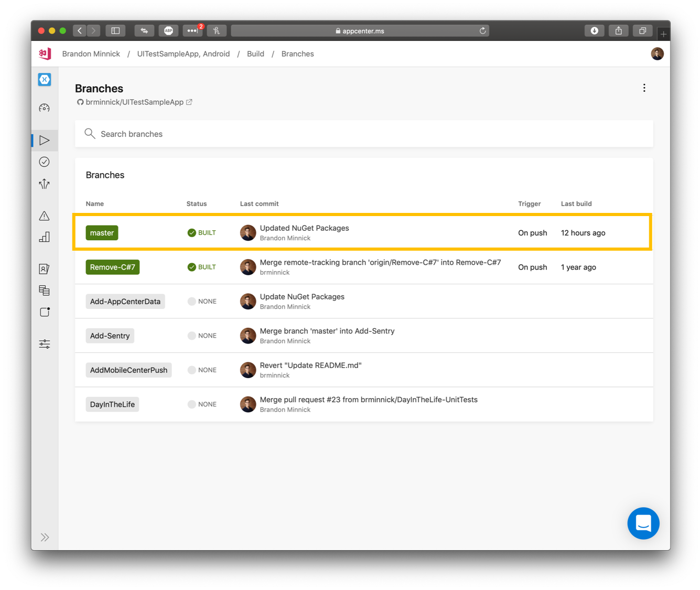Click the Last build column header
Screen dimensions: 700x590
pyautogui.click(x=576, y=203)
